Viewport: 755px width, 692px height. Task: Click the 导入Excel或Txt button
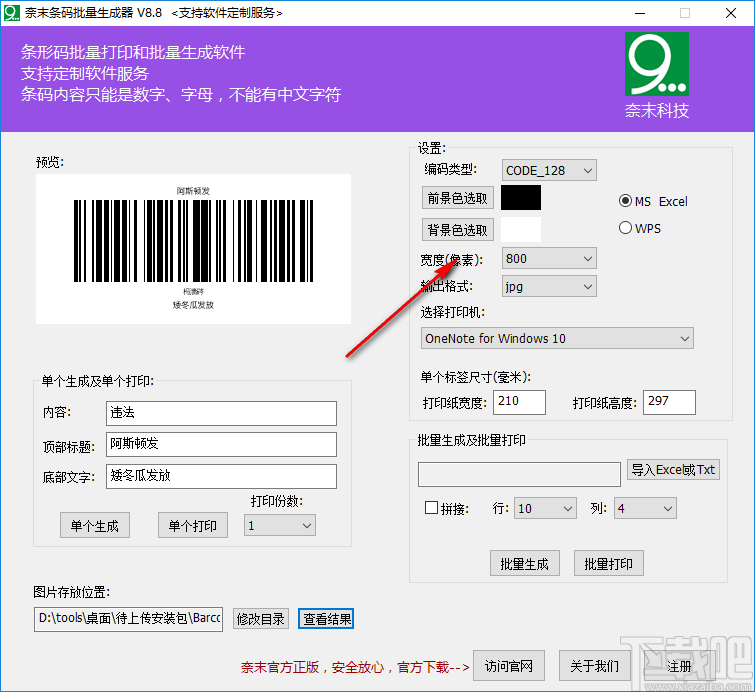pyautogui.click(x=673, y=470)
